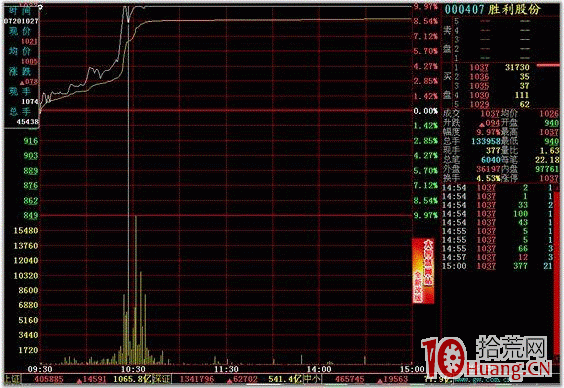Select the 14:55 trade row with volume 66
Image resolution: width=564 pixels, height=388 pixels.
(497, 248)
